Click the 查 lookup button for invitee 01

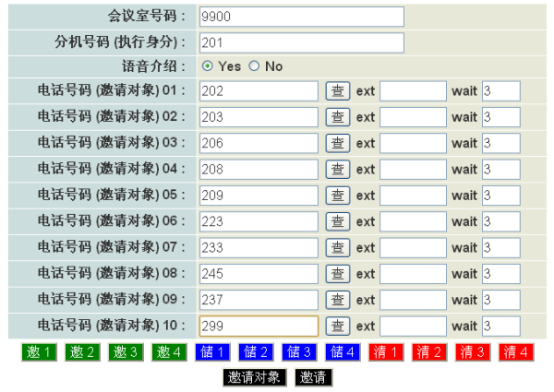(338, 91)
